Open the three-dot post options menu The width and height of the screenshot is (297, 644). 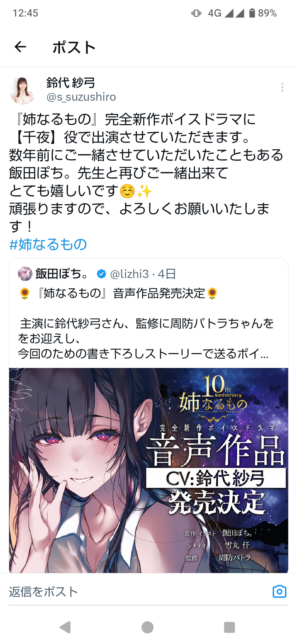coord(282,87)
